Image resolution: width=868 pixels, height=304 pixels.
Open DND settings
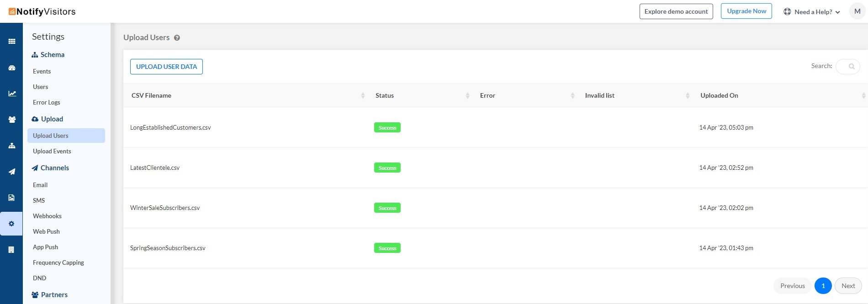click(x=39, y=278)
